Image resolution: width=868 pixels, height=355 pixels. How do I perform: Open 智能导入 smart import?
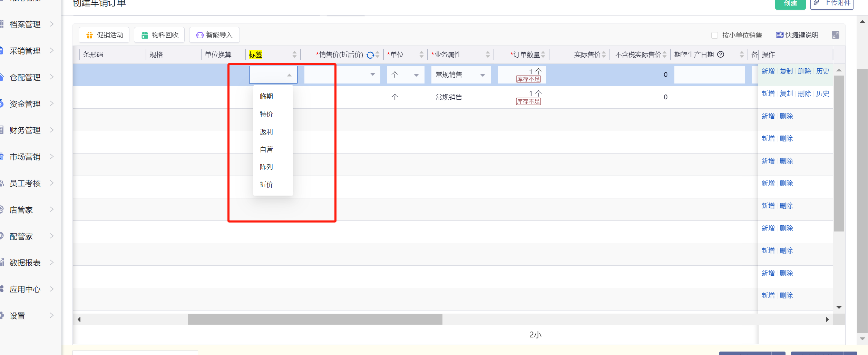pyautogui.click(x=214, y=35)
